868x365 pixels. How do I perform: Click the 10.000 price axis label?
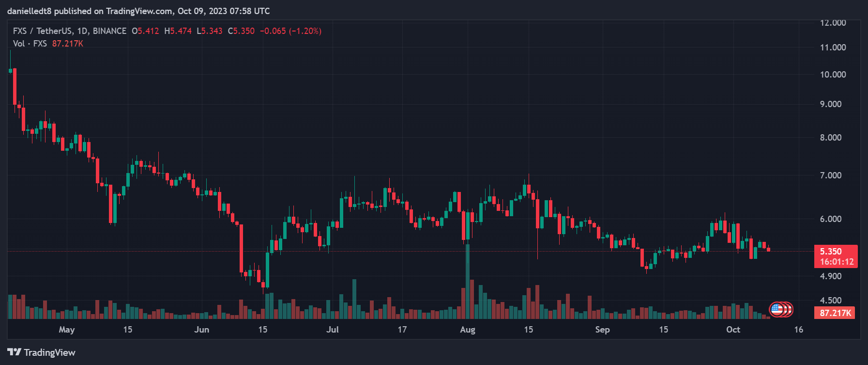pyautogui.click(x=833, y=75)
